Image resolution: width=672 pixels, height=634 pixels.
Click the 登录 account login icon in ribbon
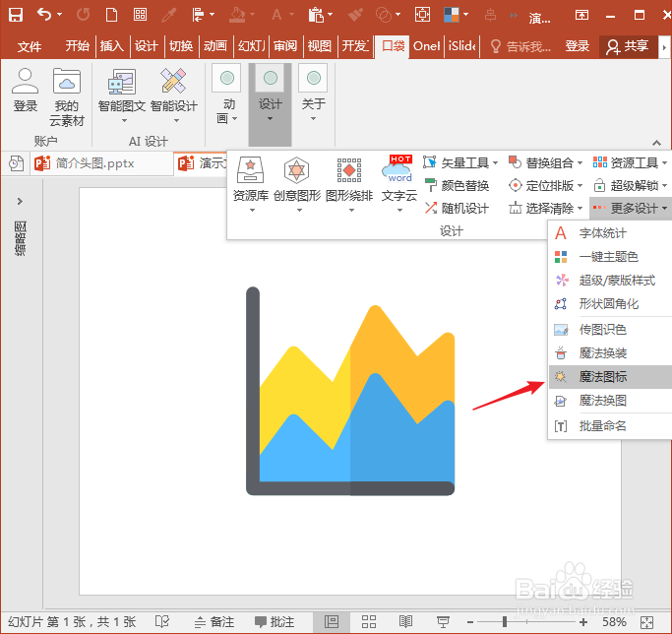(x=25, y=91)
